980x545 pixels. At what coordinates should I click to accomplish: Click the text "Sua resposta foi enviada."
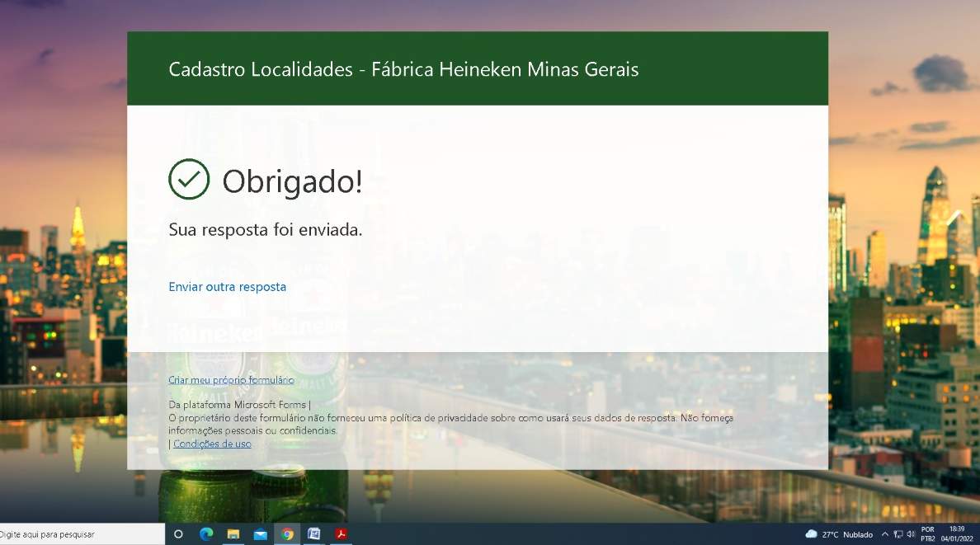click(266, 230)
